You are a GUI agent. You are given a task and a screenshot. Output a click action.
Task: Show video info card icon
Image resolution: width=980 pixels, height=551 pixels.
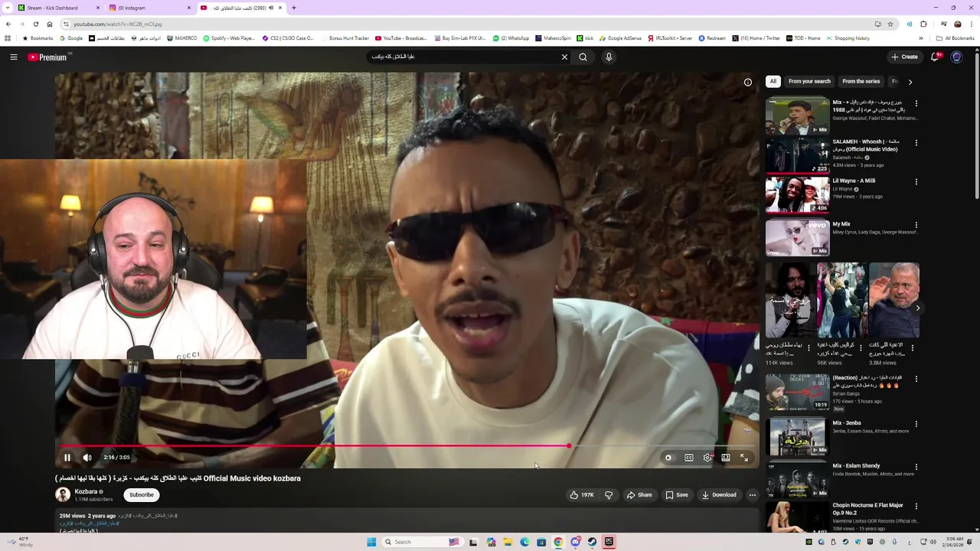[x=748, y=82]
